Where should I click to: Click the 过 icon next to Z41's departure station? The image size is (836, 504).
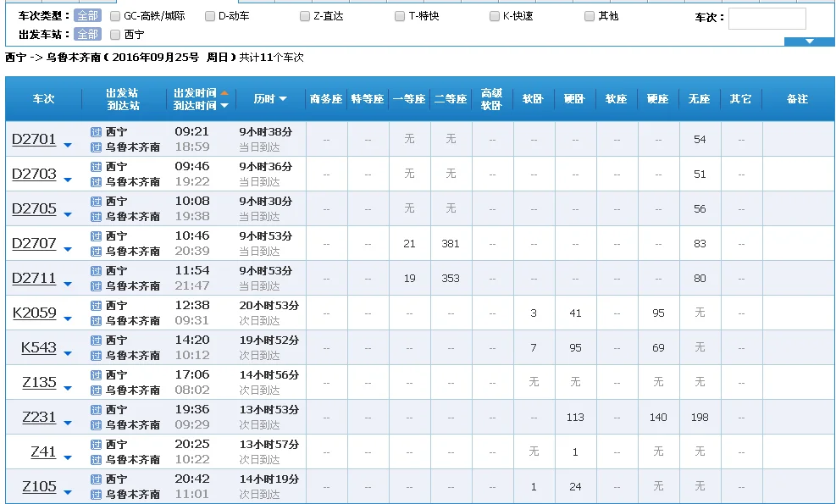pos(96,445)
